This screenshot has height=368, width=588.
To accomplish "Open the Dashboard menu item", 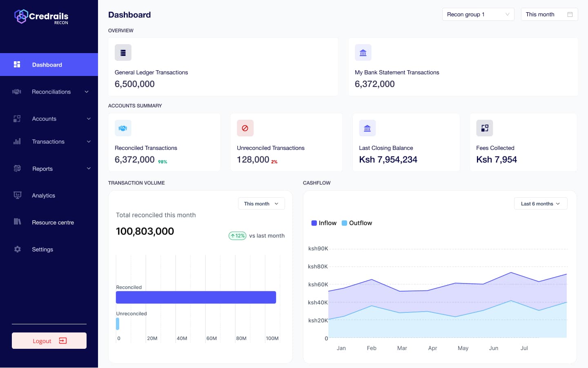I will [49, 65].
